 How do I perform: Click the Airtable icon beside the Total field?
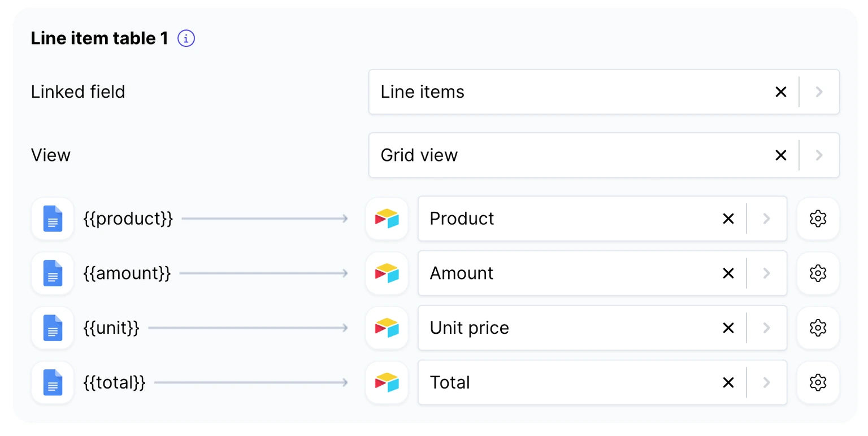pyautogui.click(x=387, y=382)
